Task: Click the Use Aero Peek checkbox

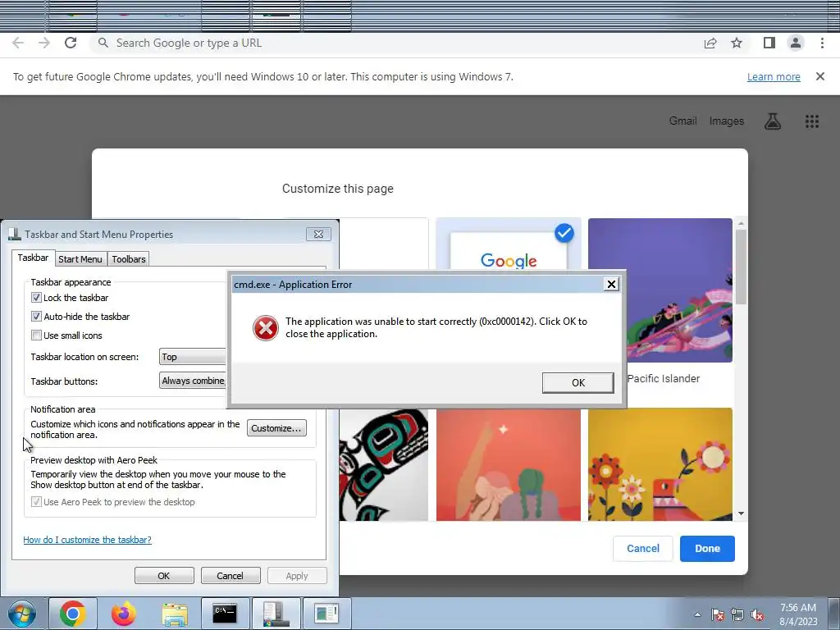Action: pos(36,502)
